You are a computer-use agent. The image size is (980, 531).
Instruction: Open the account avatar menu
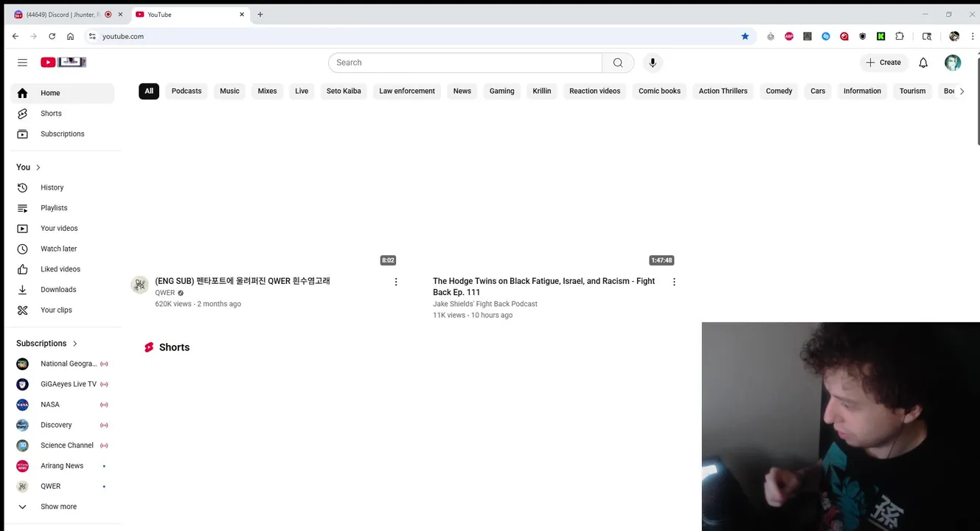click(x=953, y=63)
